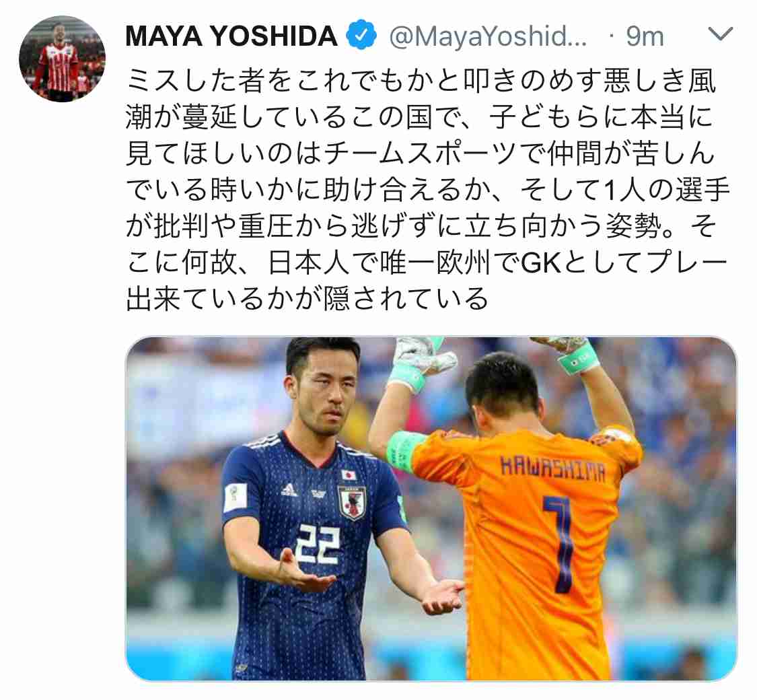Viewport: 757px width, 700px height.
Task: Click the World Cup sleeve patch
Action: (x=235, y=497)
